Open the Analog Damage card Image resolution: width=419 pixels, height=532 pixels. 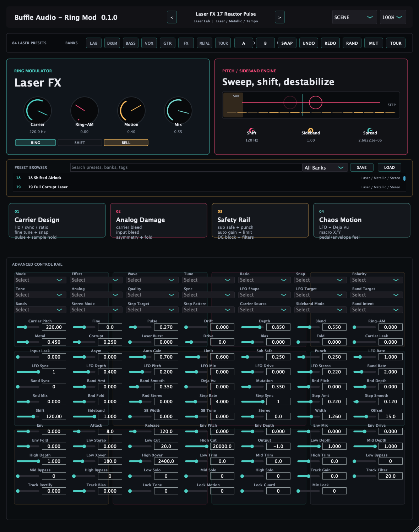[159, 220]
